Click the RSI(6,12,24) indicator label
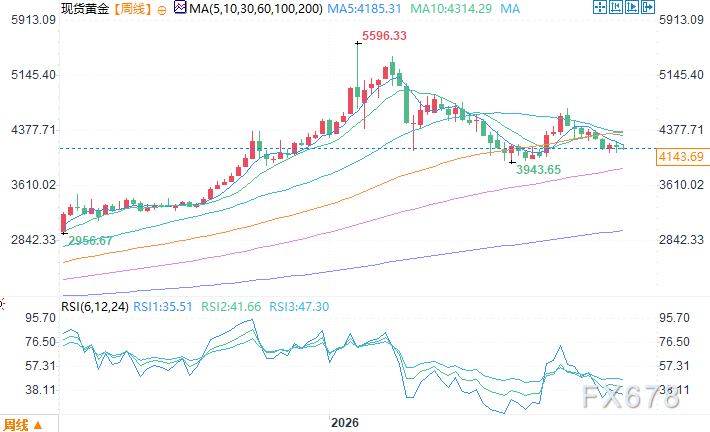Viewport: 710px width, 432px height. pos(95,307)
